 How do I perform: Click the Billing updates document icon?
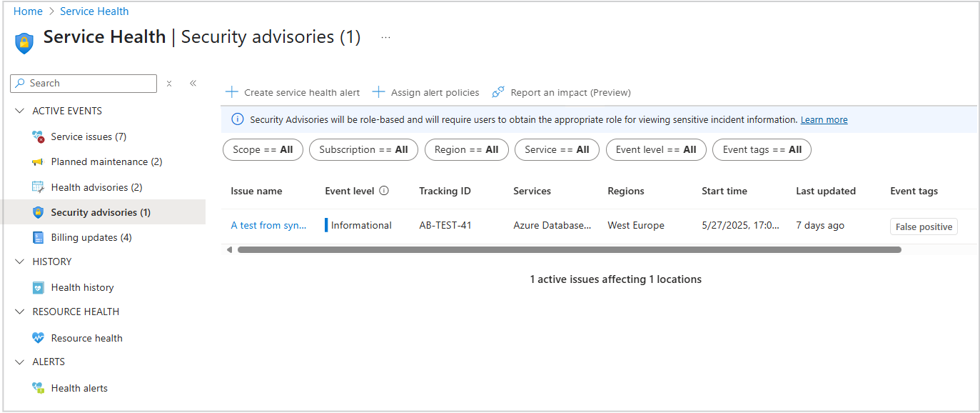(39, 237)
